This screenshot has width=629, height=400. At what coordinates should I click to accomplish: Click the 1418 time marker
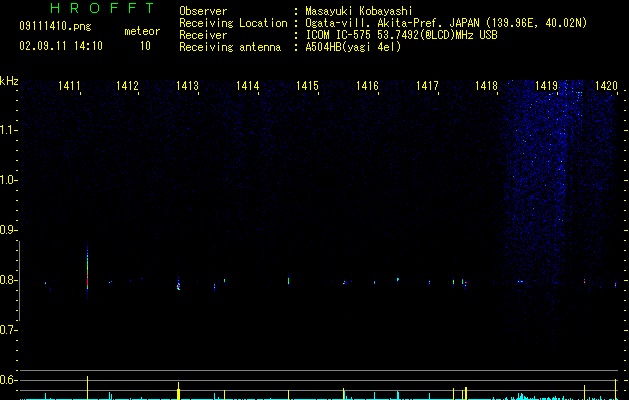point(486,85)
